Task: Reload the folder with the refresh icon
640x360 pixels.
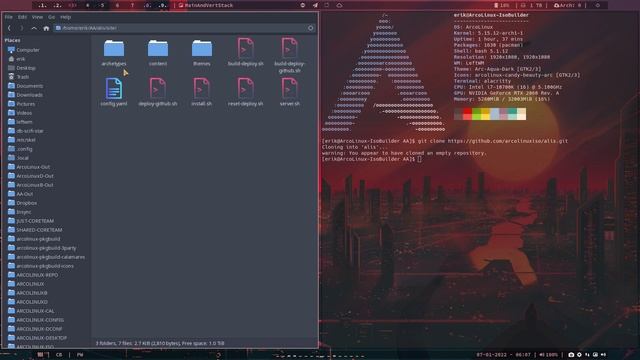Action: (x=311, y=28)
